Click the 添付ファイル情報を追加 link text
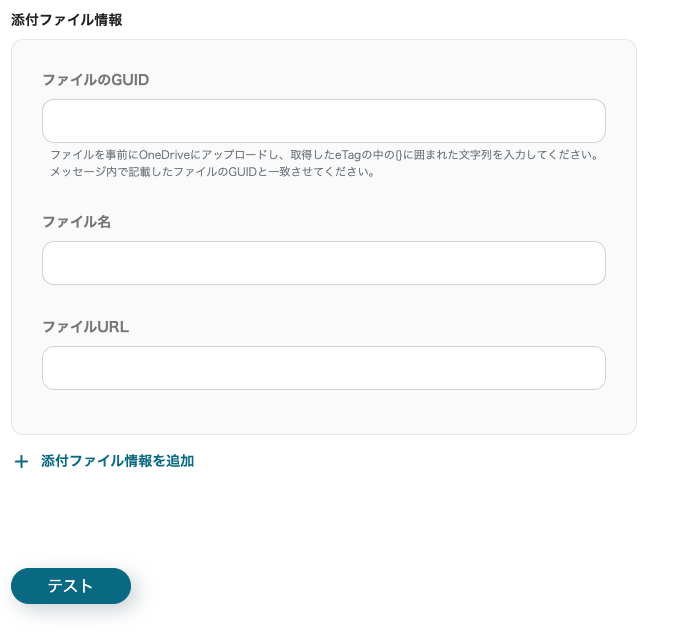678x632 pixels. pos(117,461)
